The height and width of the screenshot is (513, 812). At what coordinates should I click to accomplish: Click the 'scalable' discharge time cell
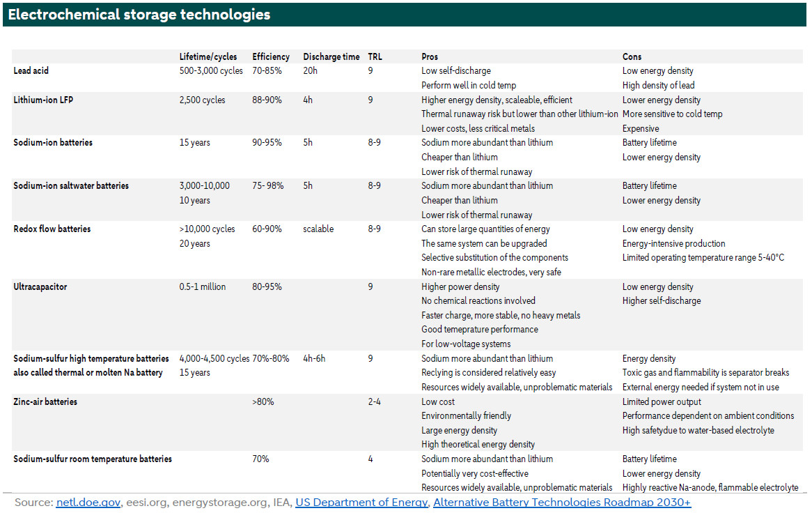pos(318,229)
